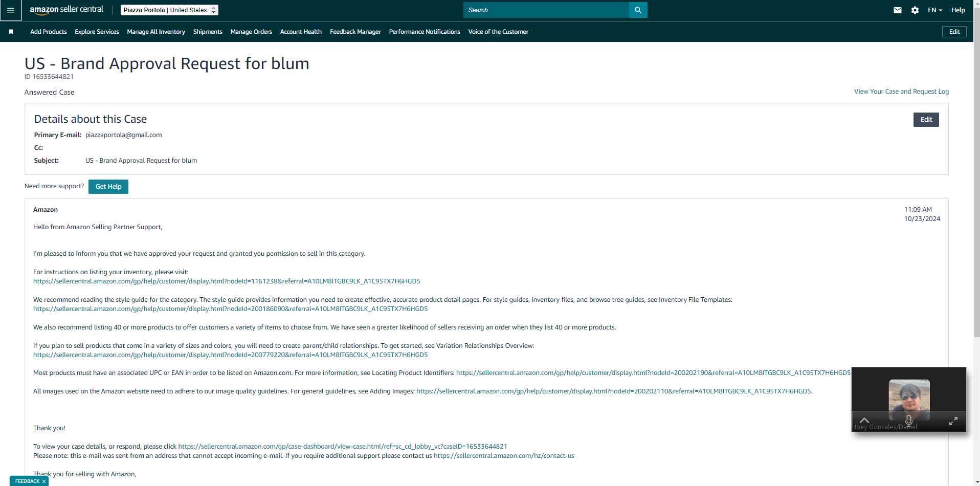The width and height of the screenshot is (980, 486).
Task: Open the listing instructions link nodeId=1161238
Action: [x=227, y=281]
